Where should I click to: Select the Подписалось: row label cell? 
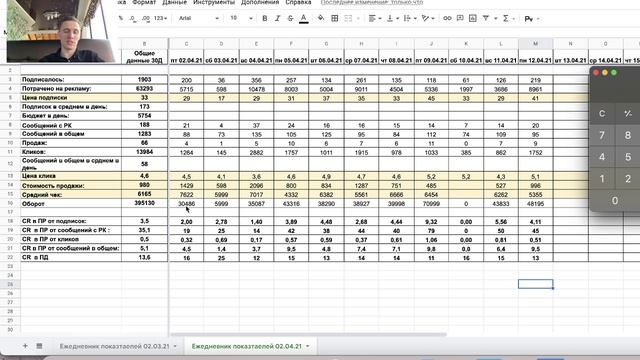(x=71, y=80)
